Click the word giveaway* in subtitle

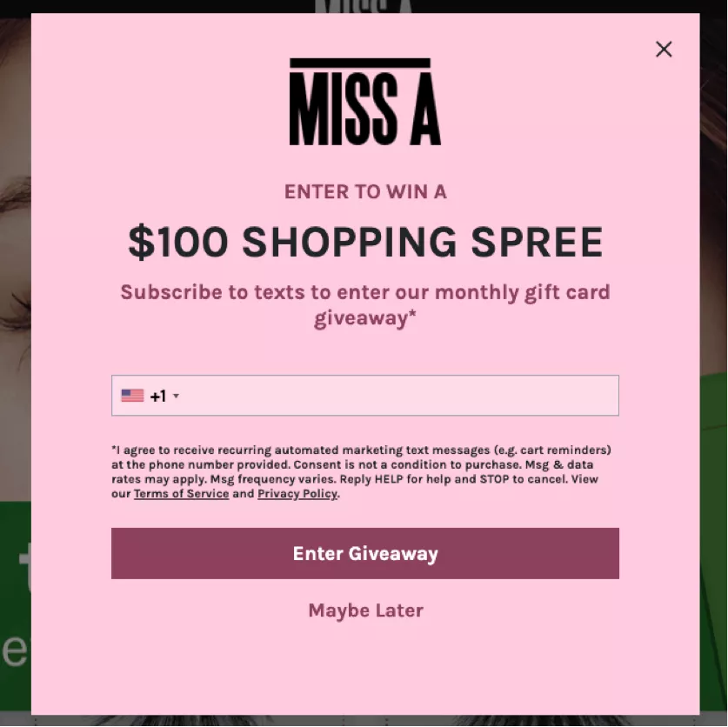(365, 318)
